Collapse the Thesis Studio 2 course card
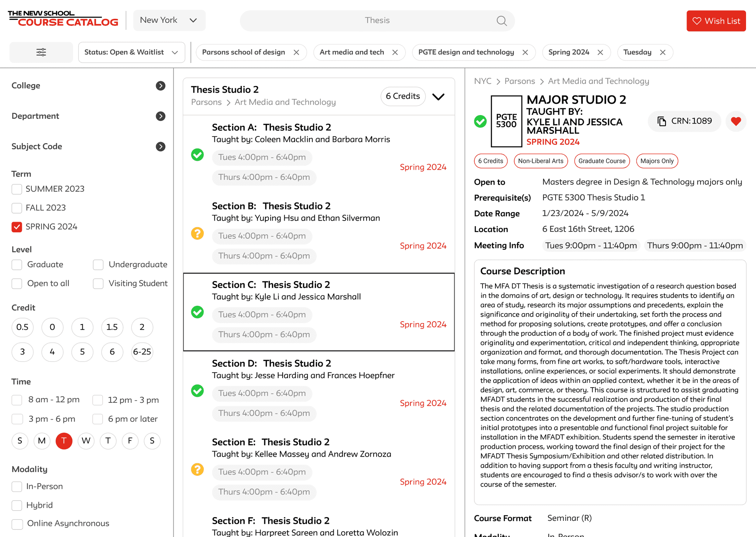Viewport: 756px width, 537px height. tap(438, 97)
